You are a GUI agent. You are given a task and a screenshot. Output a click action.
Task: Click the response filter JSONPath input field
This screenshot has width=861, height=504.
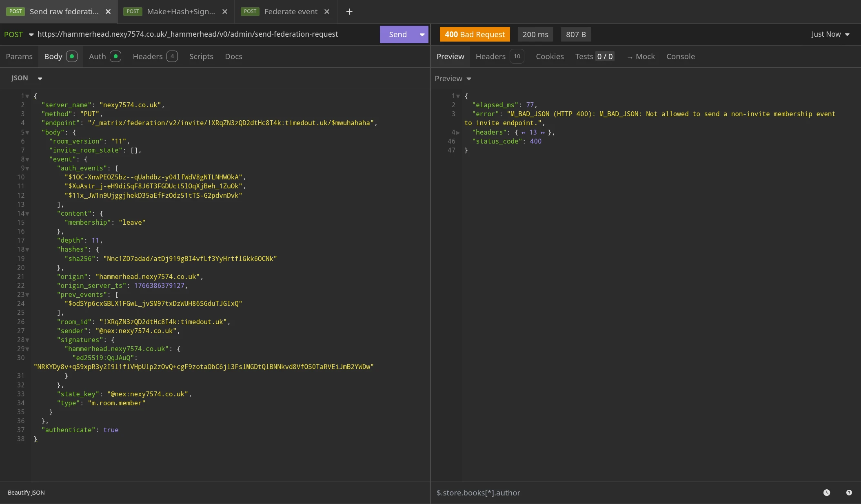point(612,493)
